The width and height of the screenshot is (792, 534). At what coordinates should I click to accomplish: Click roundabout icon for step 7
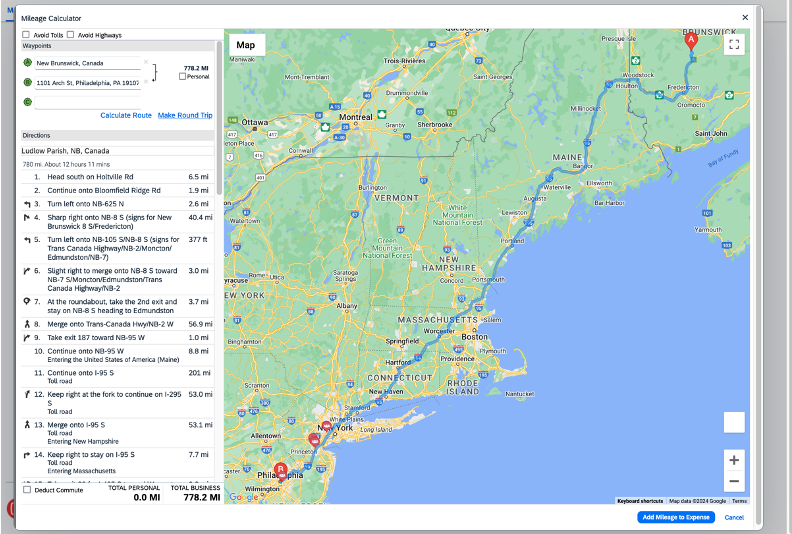[27, 302]
